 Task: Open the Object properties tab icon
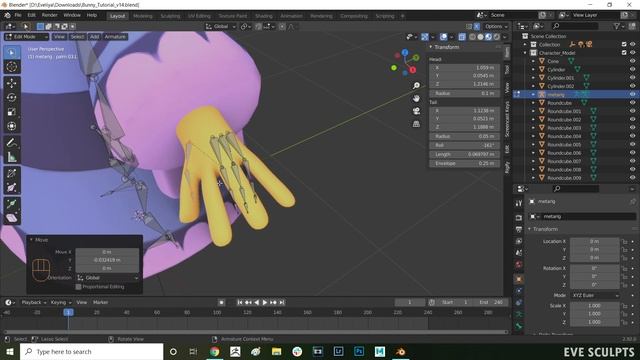coord(518,279)
